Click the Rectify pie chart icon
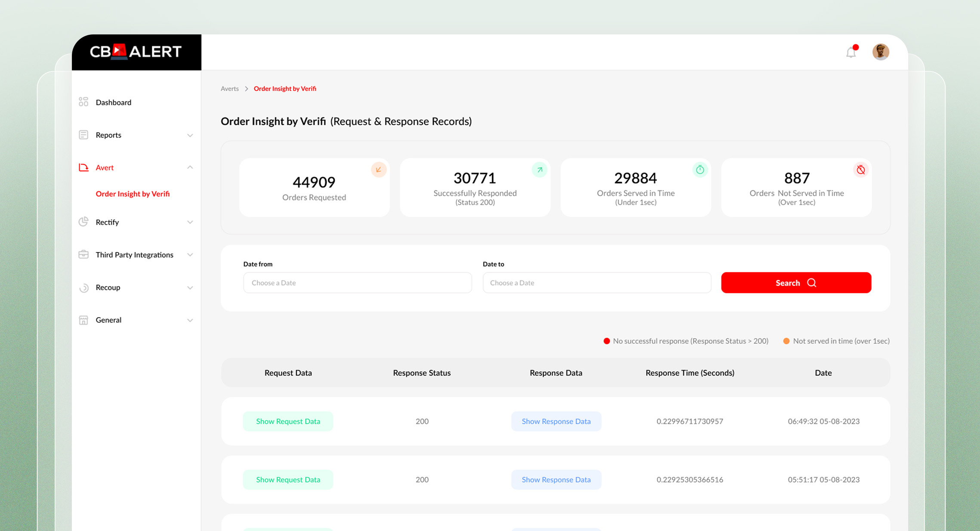Image resolution: width=980 pixels, height=531 pixels. (x=83, y=222)
